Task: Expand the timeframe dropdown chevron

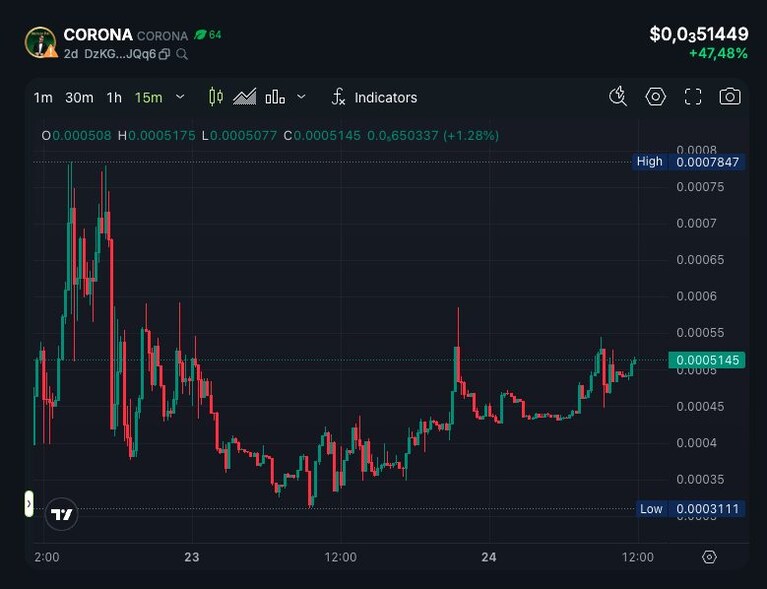Action: tap(180, 97)
